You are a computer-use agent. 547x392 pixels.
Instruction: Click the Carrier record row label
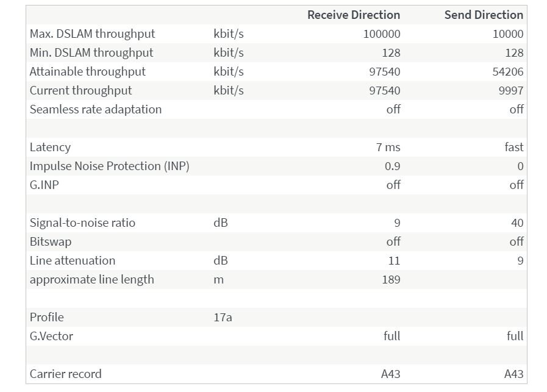65,374
